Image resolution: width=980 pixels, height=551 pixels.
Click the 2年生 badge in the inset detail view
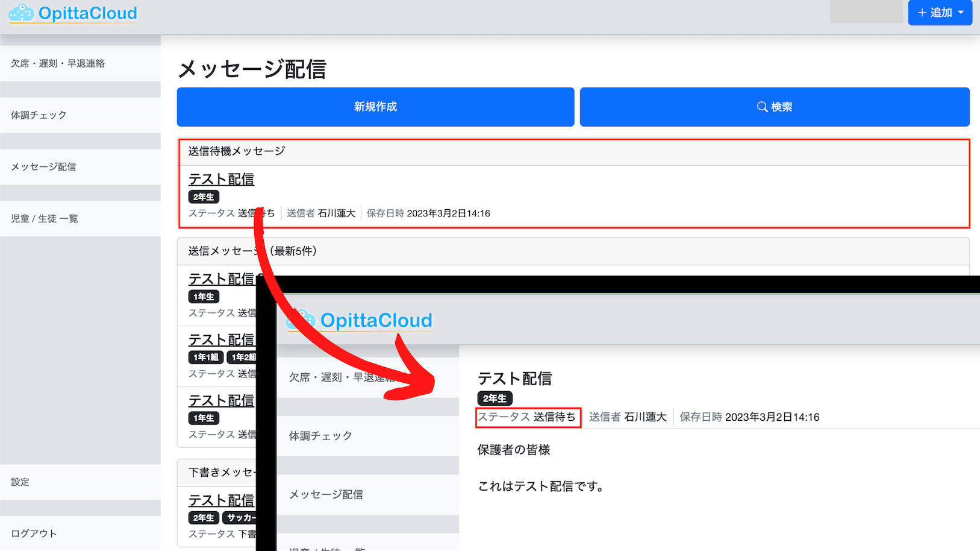495,398
